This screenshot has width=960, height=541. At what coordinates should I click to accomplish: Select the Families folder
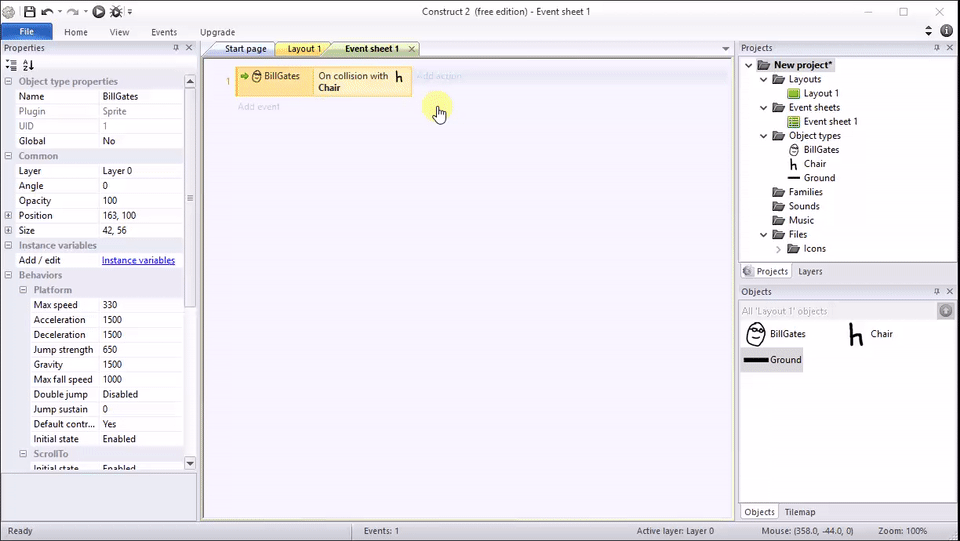point(805,192)
